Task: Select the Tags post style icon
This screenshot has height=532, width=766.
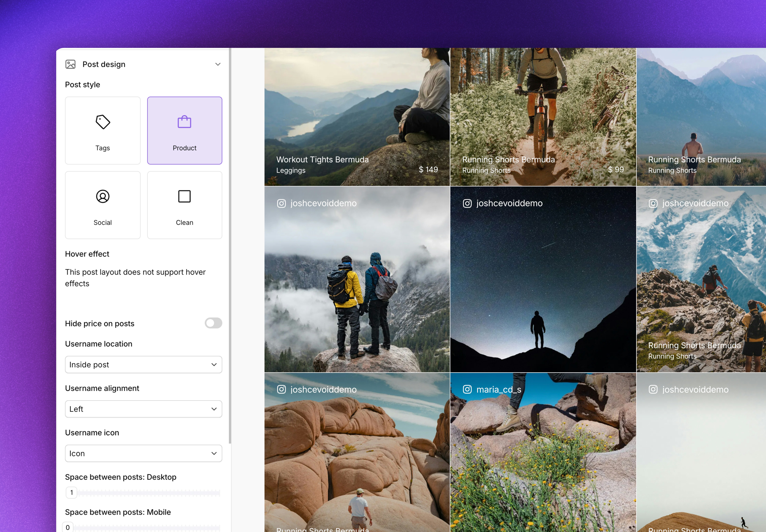Action: [103, 122]
